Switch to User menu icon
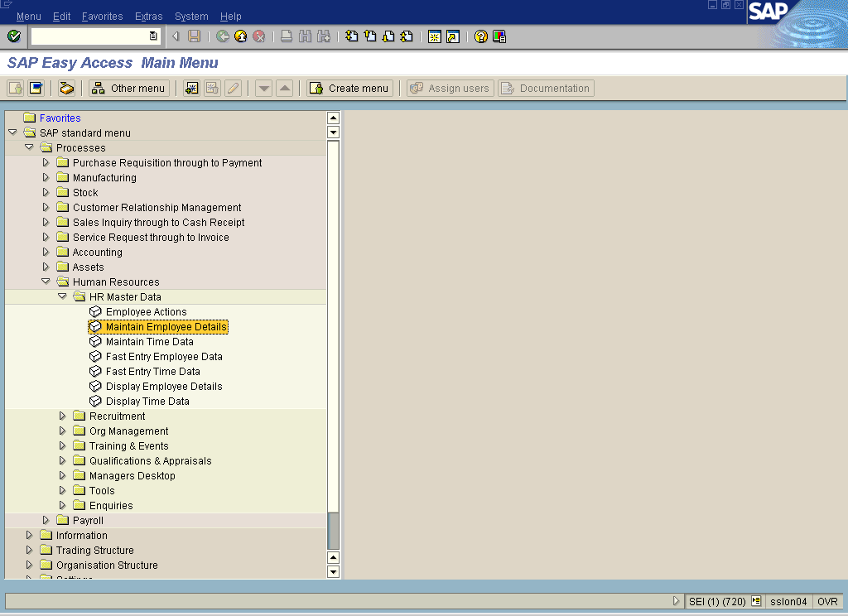The width and height of the screenshot is (848, 616). click(16, 88)
